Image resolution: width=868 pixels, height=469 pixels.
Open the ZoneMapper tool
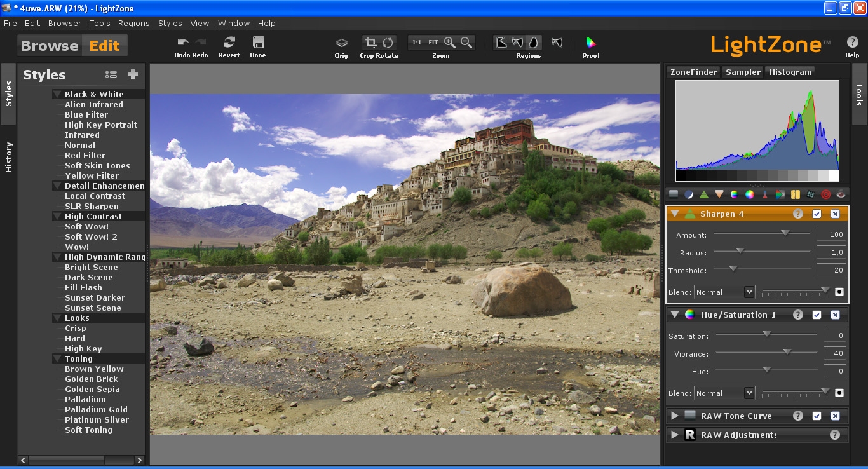[673, 194]
